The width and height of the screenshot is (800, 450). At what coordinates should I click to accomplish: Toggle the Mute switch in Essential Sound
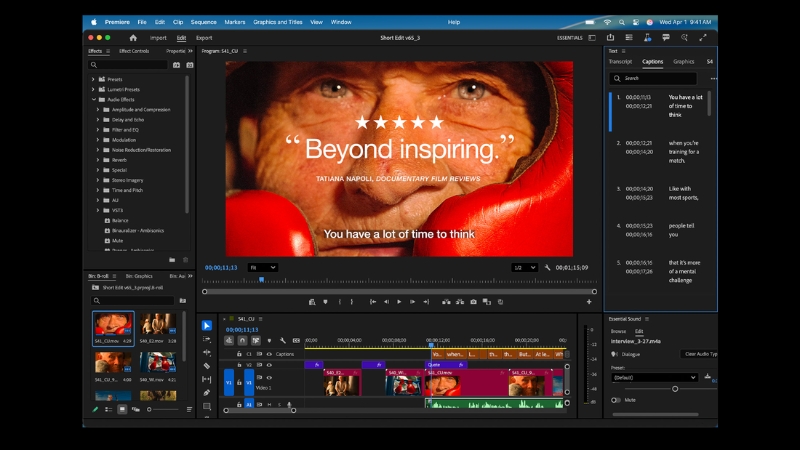(616, 400)
